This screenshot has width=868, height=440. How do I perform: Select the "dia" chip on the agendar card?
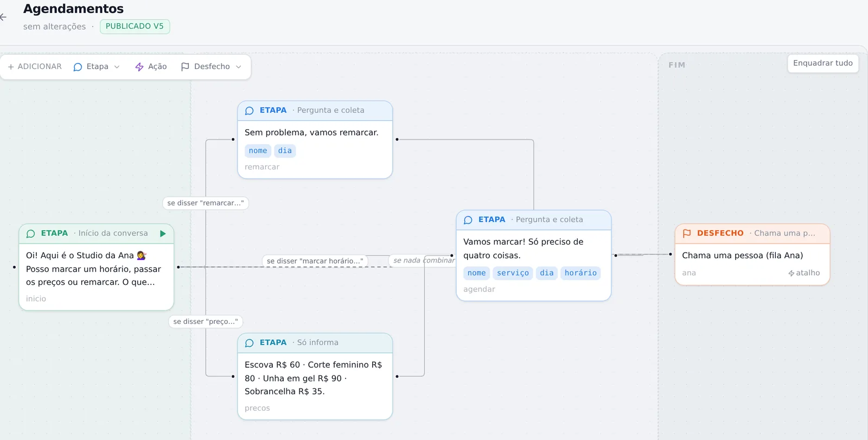point(547,273)
